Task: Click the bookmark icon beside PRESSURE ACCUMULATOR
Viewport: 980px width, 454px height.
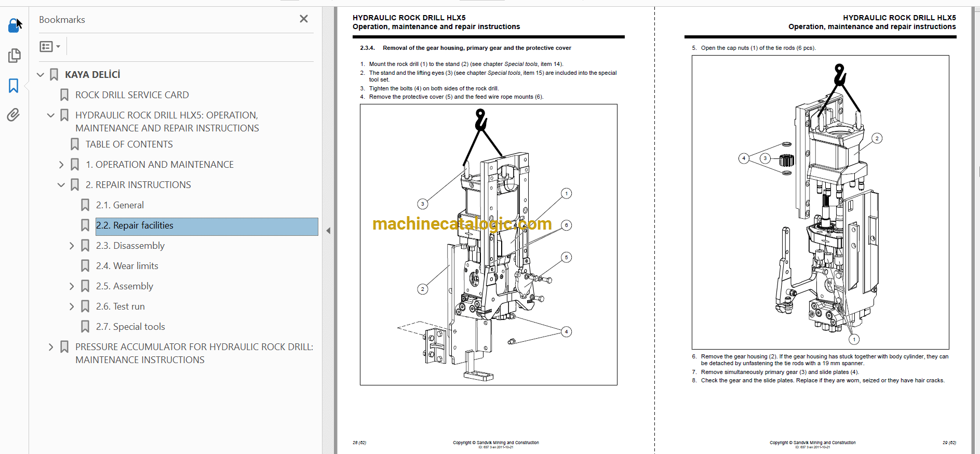Action: pyautogui.click(x=64, y=347)
